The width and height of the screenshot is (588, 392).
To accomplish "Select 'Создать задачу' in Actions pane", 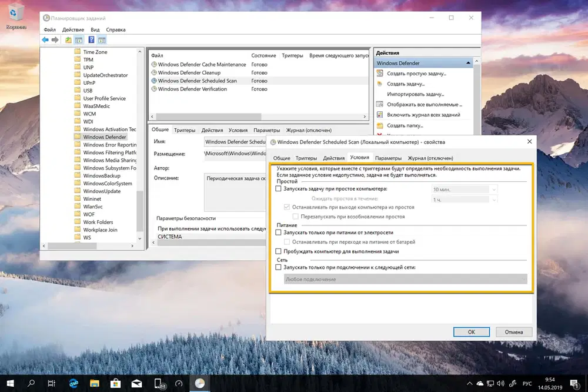I will (x=407, y=84).
